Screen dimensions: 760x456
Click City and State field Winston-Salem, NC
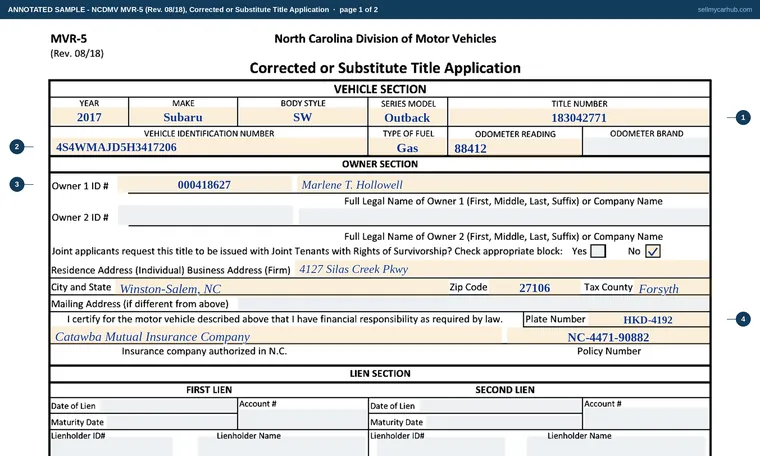(x=280, y=288)
